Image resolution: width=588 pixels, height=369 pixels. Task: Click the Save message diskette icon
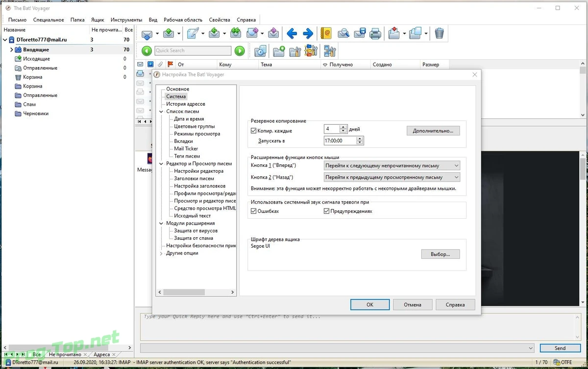359,33
